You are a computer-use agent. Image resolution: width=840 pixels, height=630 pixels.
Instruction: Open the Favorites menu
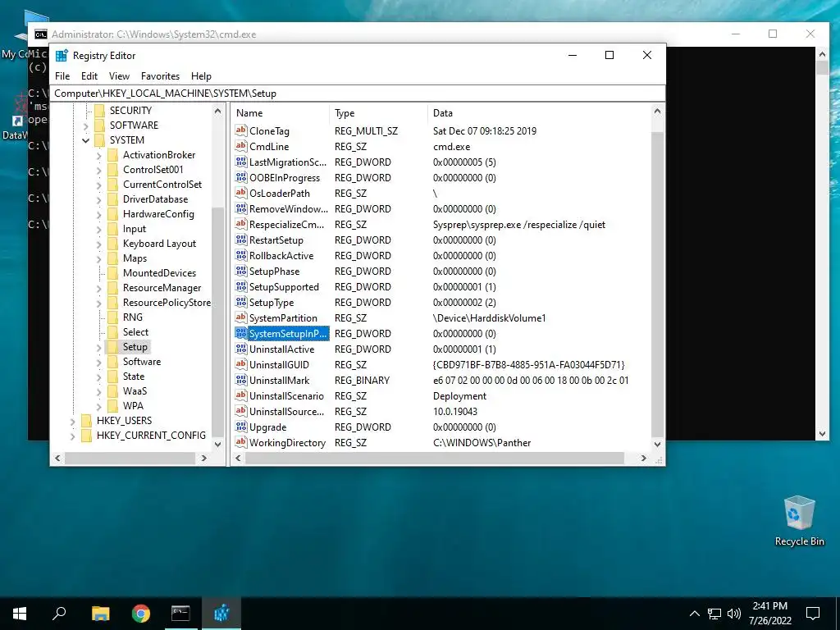pyautogui.click(x=160, y=76)
